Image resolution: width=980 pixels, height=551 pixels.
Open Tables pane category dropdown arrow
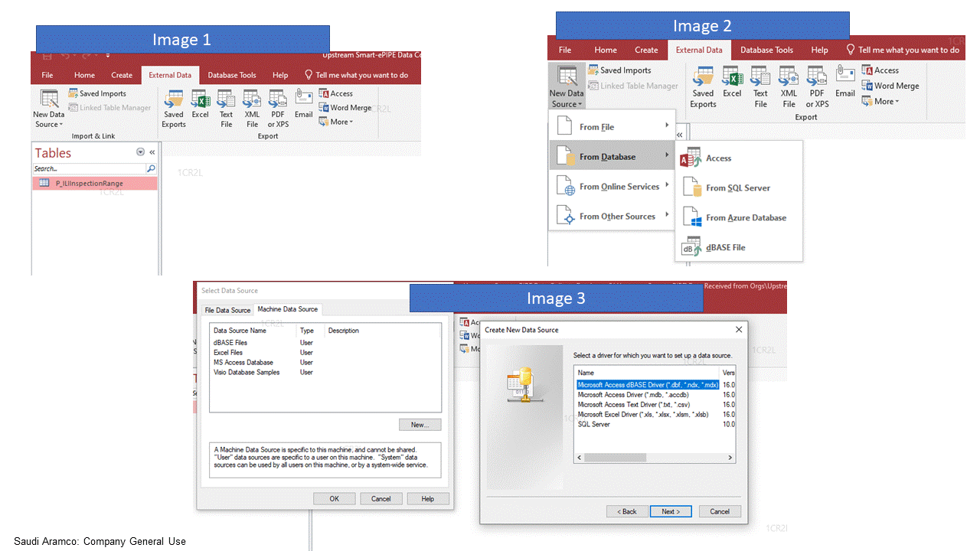140,152
